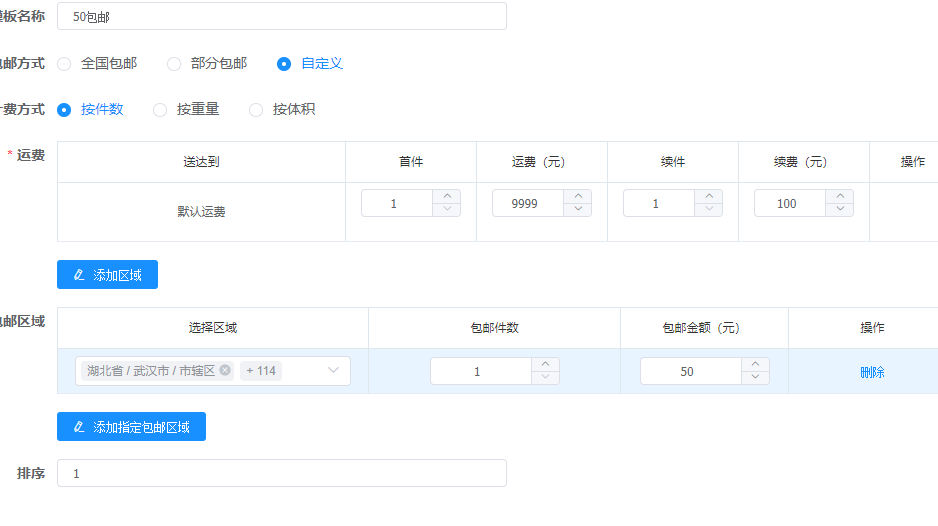The height and width of the screenshot is (526, 938).
Task: Click the 续费 (元) column header
Action: coord(804,162)
